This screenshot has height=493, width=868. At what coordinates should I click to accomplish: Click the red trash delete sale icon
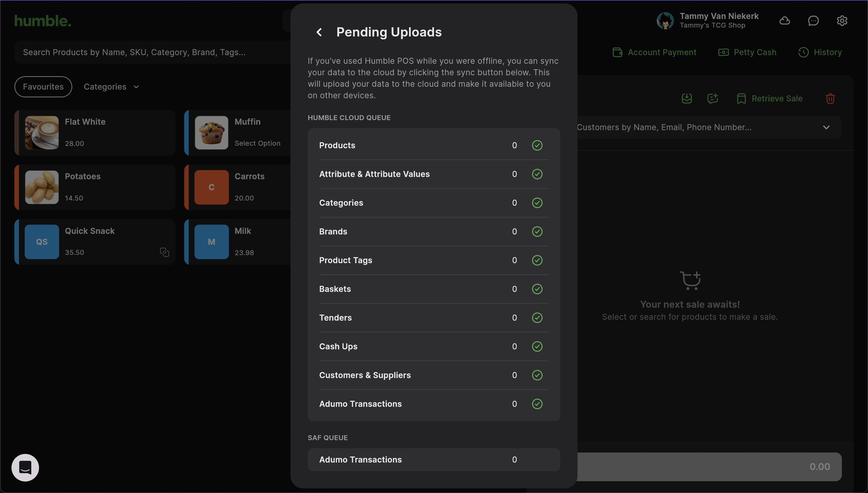tap(830, 99)
